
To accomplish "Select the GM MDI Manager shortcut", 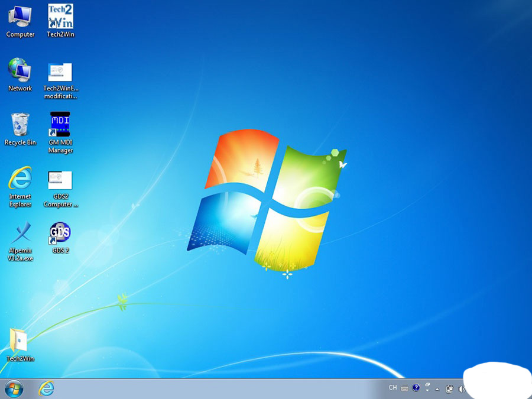I will [x=60, y=133].
